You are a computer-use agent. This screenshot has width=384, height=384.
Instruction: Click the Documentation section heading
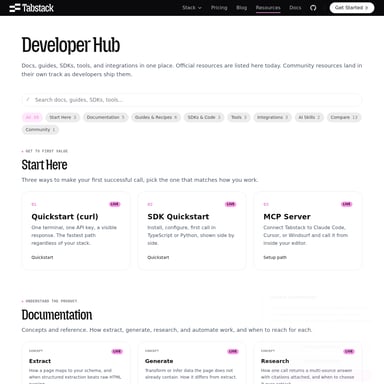click(57, 315)
